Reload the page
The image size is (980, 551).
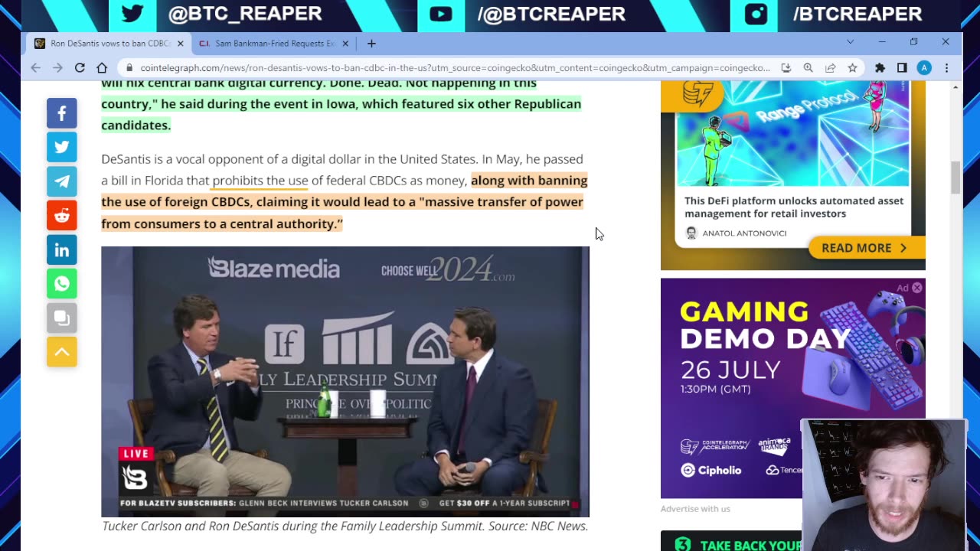[x=80, y=68]
